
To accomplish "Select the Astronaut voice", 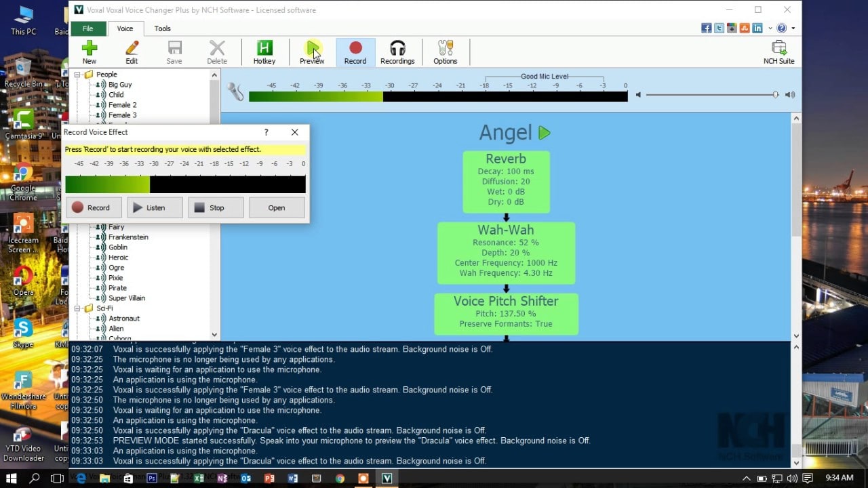I will [124, 319].
